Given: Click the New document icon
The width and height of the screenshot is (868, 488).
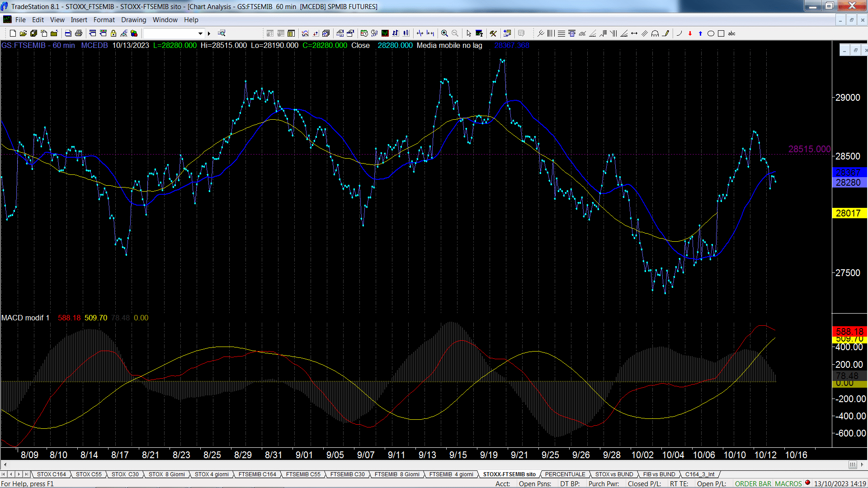Looking at the screenshot, I should coord(13,33).
